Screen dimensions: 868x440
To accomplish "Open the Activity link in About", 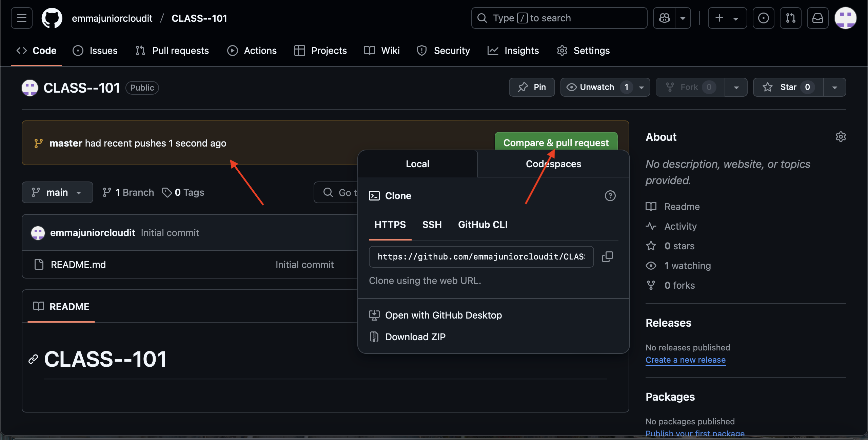I will 671,226.
